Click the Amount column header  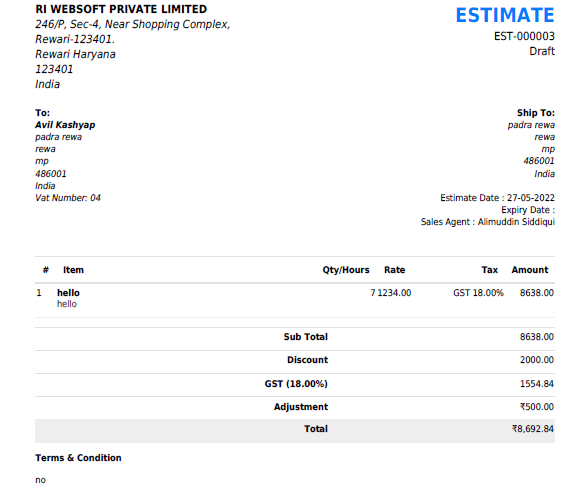(530, 270)
